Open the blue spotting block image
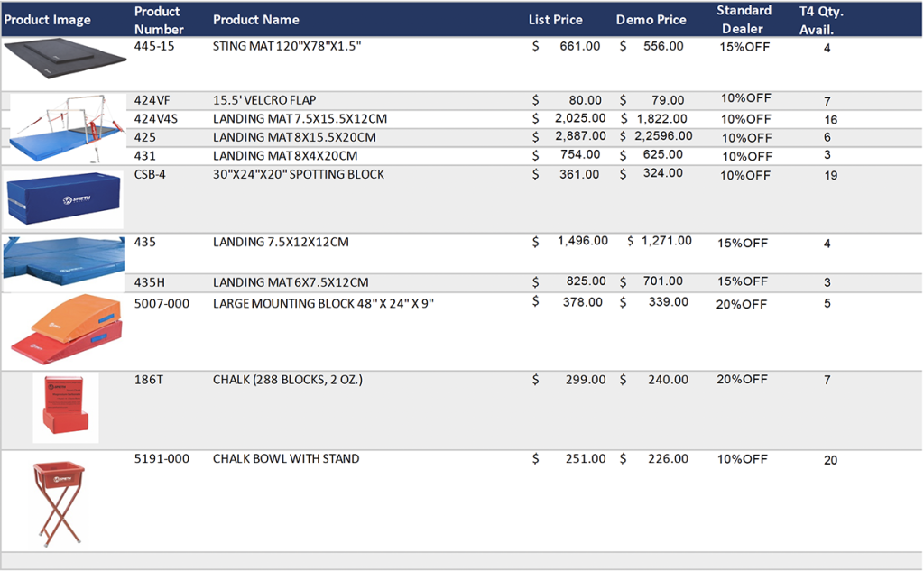 pos(63,199)
